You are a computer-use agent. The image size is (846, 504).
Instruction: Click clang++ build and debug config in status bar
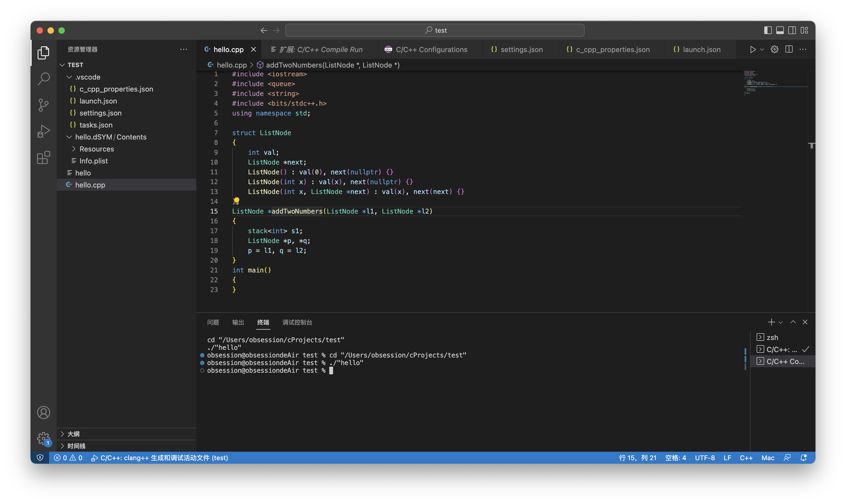159,458
